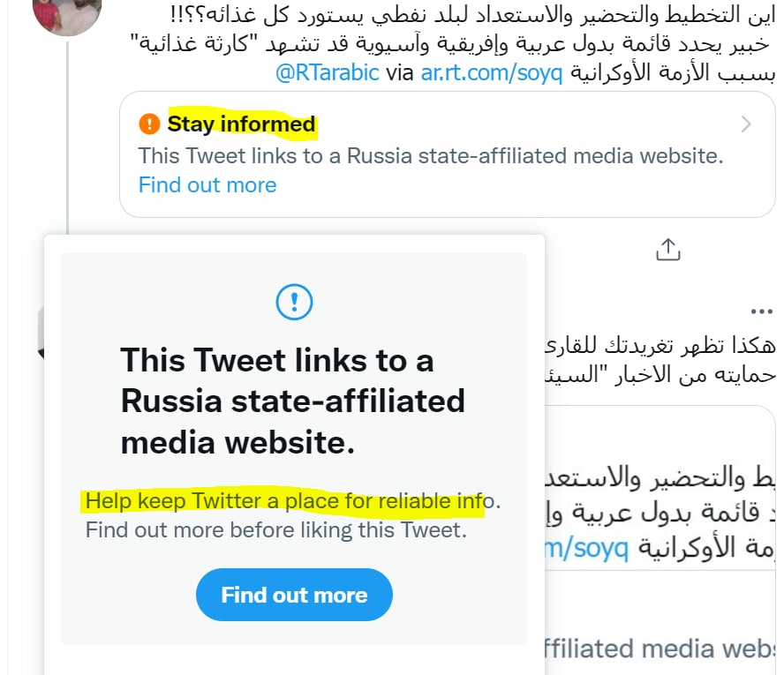Click the share icon below the tweet
Screen dimensions: 784x675
(668, 250)
